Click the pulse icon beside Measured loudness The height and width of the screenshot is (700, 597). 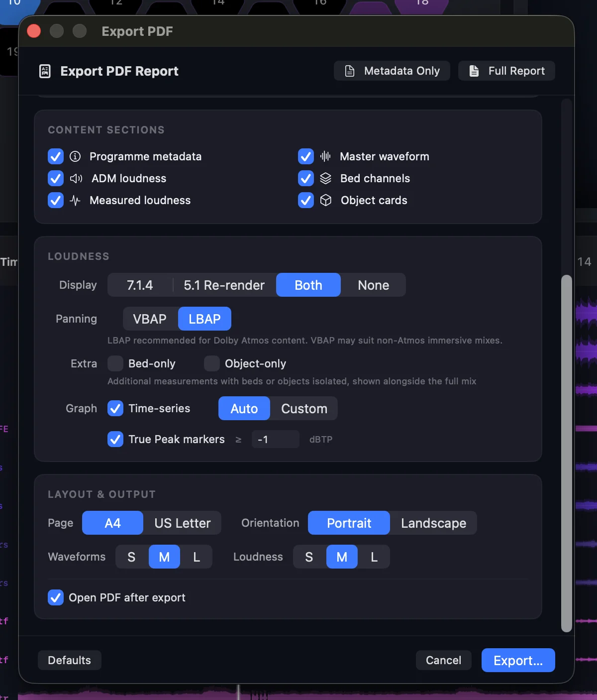coord(75,200)
